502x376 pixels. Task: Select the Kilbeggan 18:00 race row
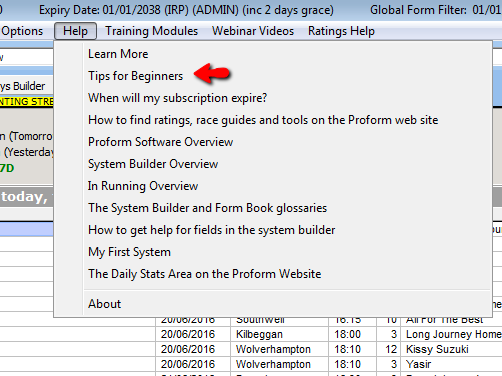click(328, 334)
